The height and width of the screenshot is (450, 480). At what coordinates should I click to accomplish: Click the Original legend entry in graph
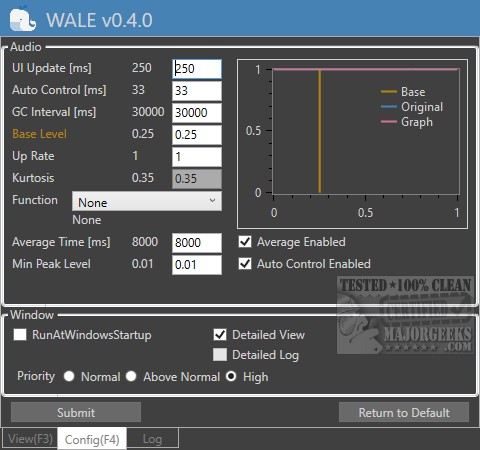[x=412, y=107]
